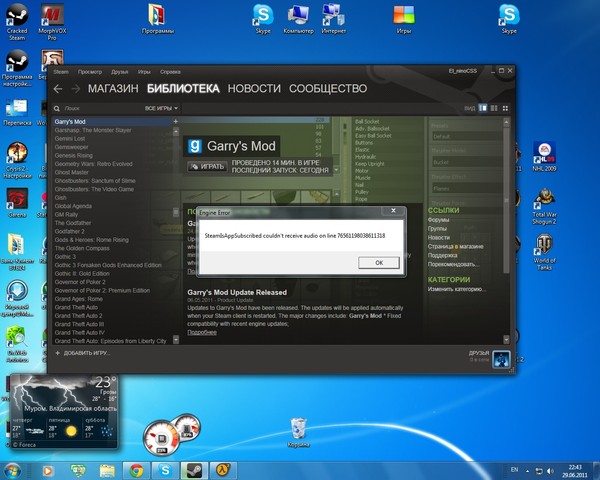Open the Steam menu
The image size is (600, 480).
61,72
